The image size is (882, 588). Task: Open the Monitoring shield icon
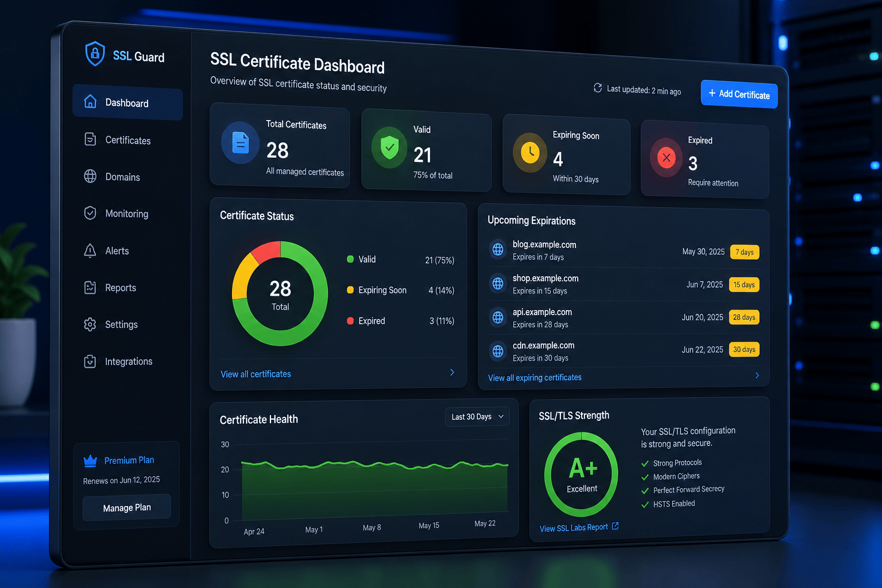pos(90,213)
